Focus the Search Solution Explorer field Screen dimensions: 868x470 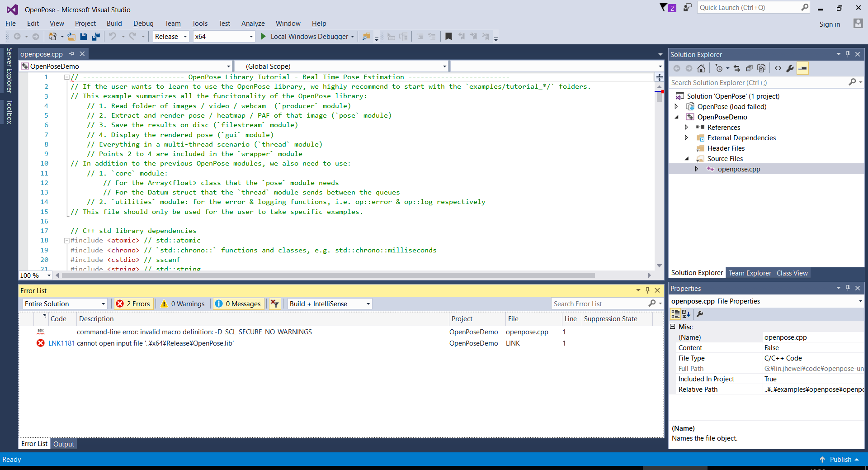tap(758, 82)
